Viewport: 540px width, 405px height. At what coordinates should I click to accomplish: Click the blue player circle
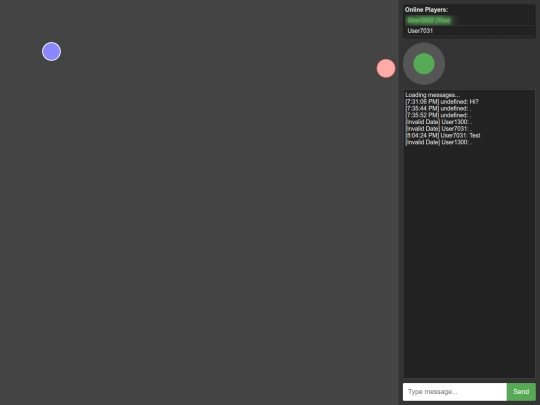pos(51,52)
